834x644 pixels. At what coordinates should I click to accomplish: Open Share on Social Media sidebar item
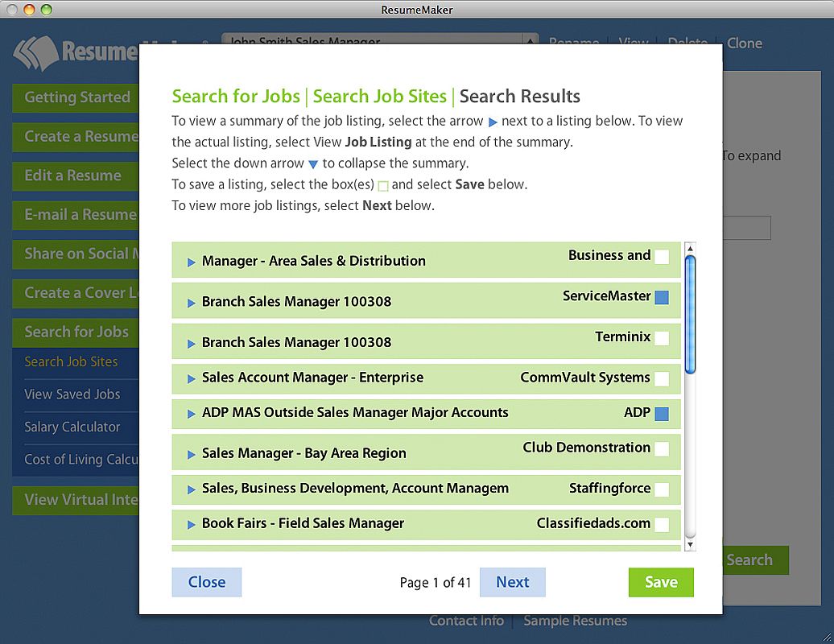76,254
